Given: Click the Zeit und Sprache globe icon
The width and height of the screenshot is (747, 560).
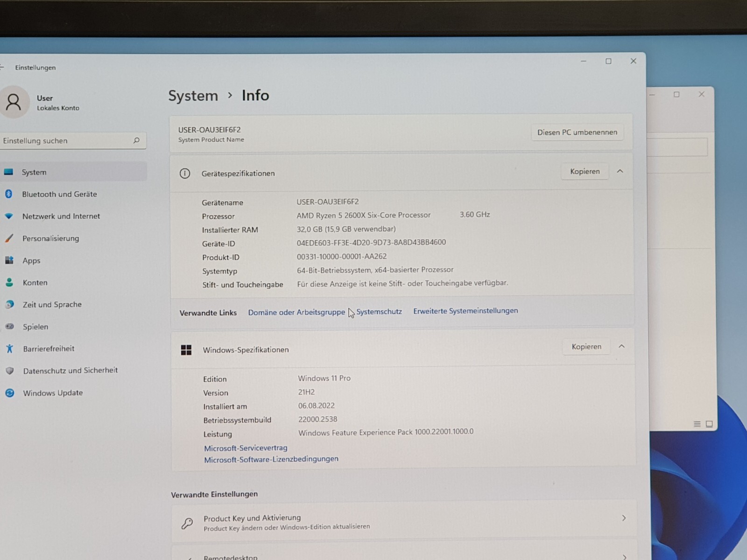Looking at the screenshot, I should pyautogui.click(x=9, y=304).
